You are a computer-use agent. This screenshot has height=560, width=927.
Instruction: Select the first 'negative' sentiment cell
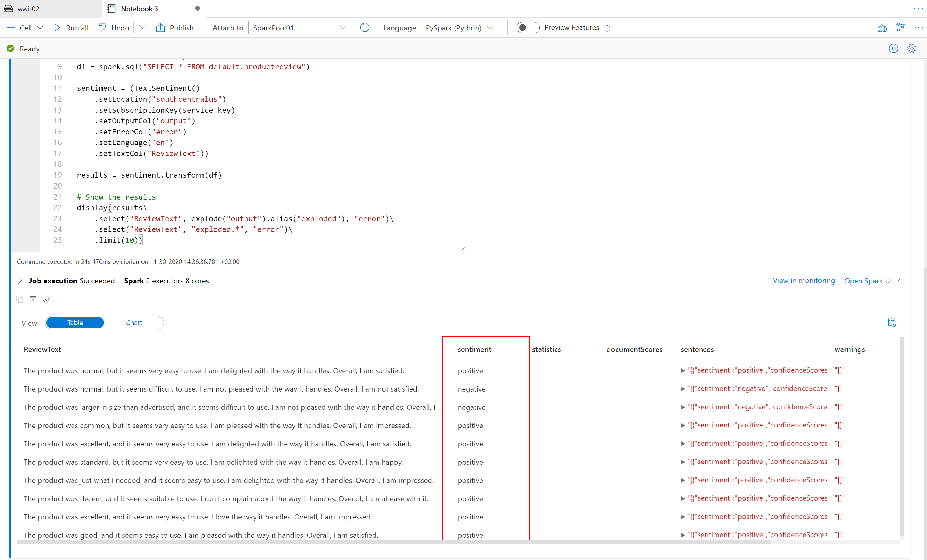pyautogui.click(x=471, y=389)
